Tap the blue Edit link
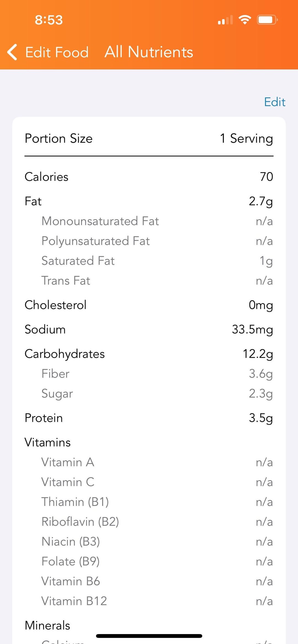298x644 pixels. pyautogui.click(x=275, y=102)
